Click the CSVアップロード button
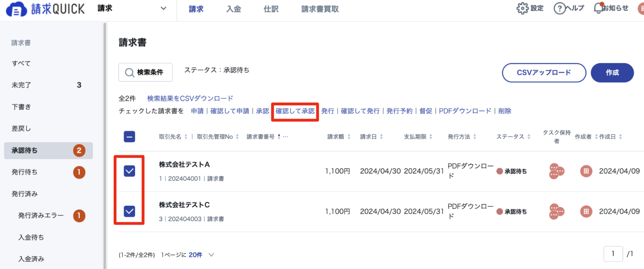 (x=544, y=73)
